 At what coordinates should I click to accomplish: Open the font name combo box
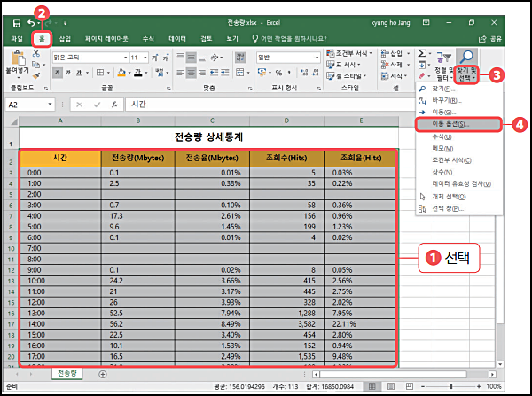[90, 58]
